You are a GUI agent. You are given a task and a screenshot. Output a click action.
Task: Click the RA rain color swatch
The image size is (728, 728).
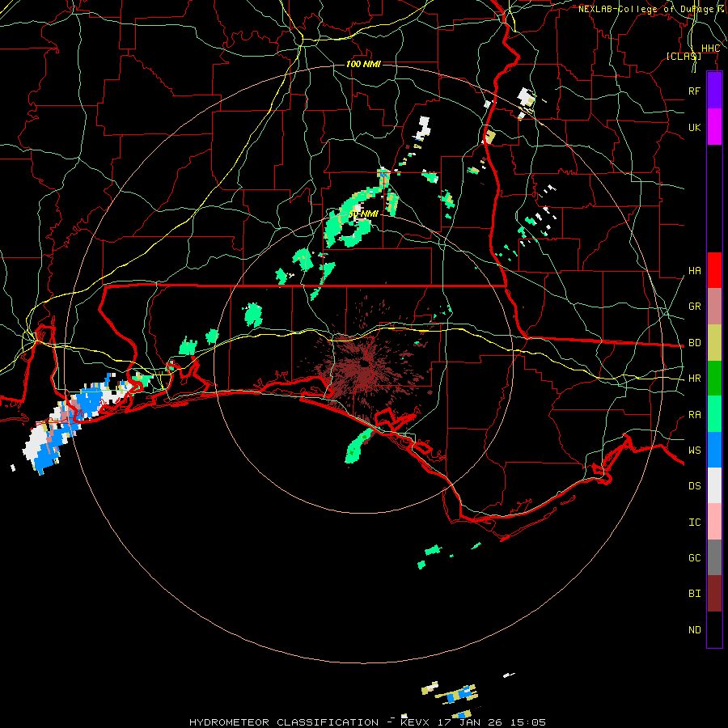pos(714,414)
